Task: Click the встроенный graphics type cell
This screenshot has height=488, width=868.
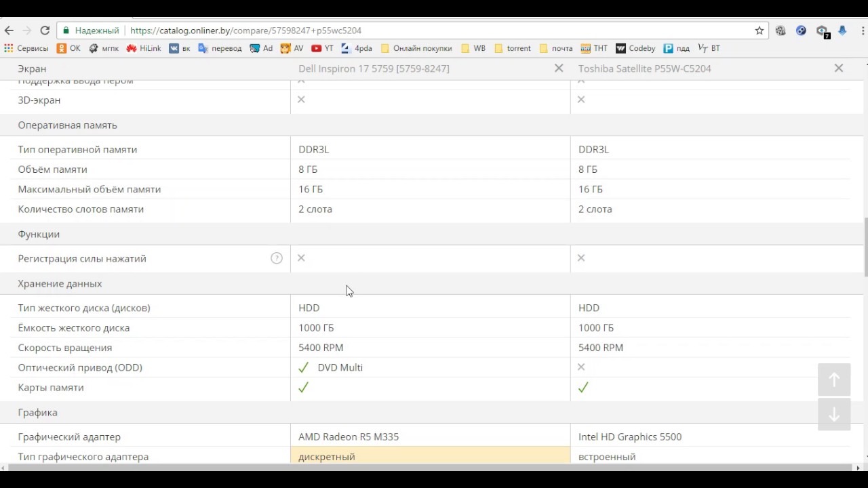Action: [x=710, y=456]
